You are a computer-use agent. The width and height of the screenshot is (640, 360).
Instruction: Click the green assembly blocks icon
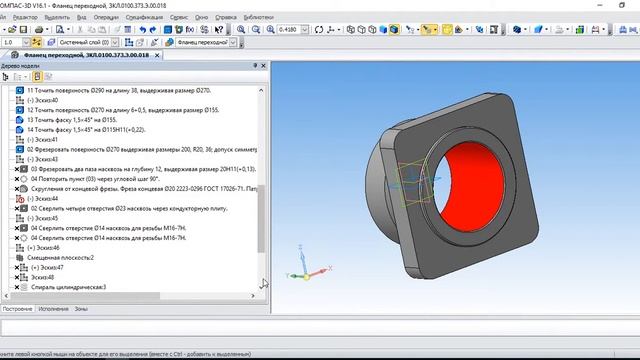pos(580,29)
